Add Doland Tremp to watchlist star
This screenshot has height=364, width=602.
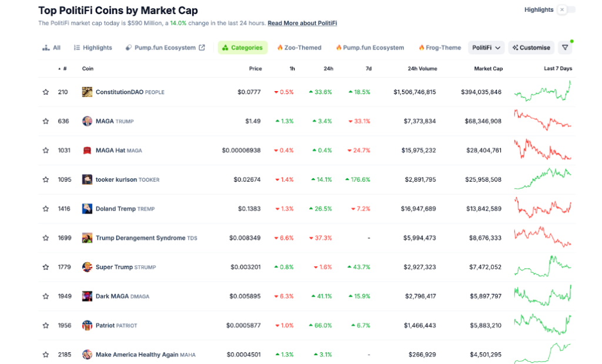(46, 209)
